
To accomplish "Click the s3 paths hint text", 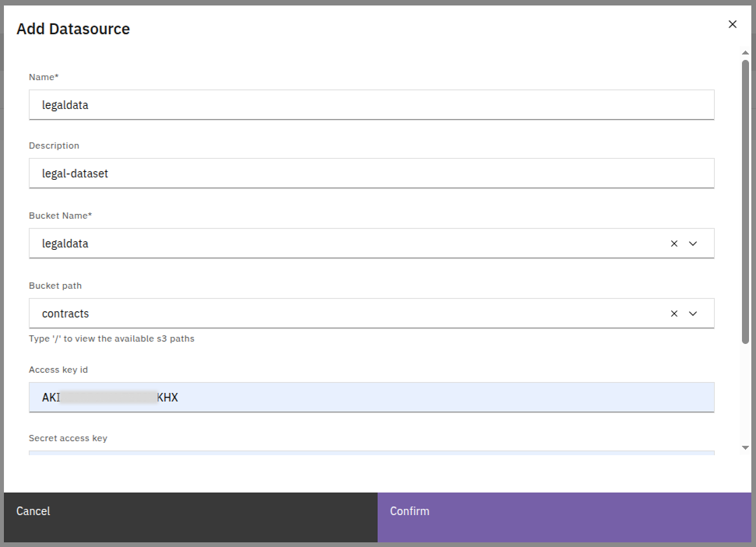I will (111, 338).
